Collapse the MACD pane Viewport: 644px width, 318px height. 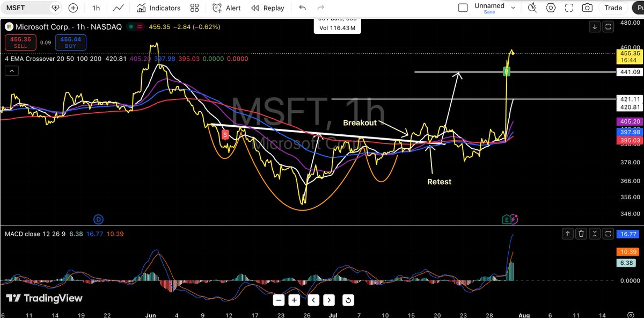[x=595, y=234]
